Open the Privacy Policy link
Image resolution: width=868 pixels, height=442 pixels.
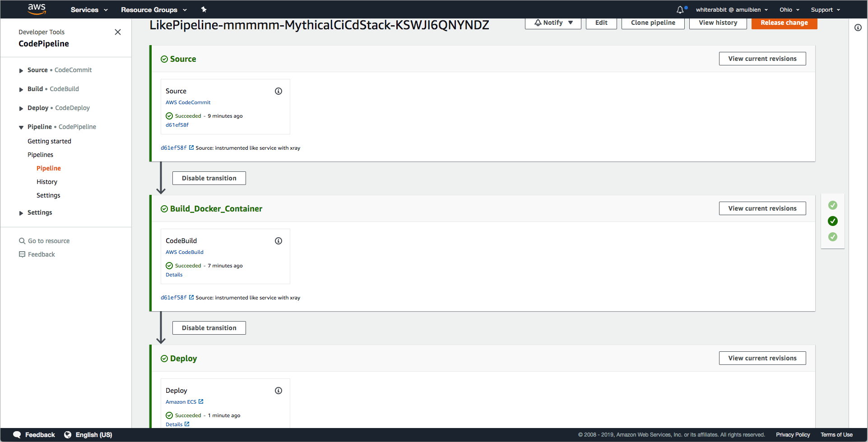[x=793, y=435]
